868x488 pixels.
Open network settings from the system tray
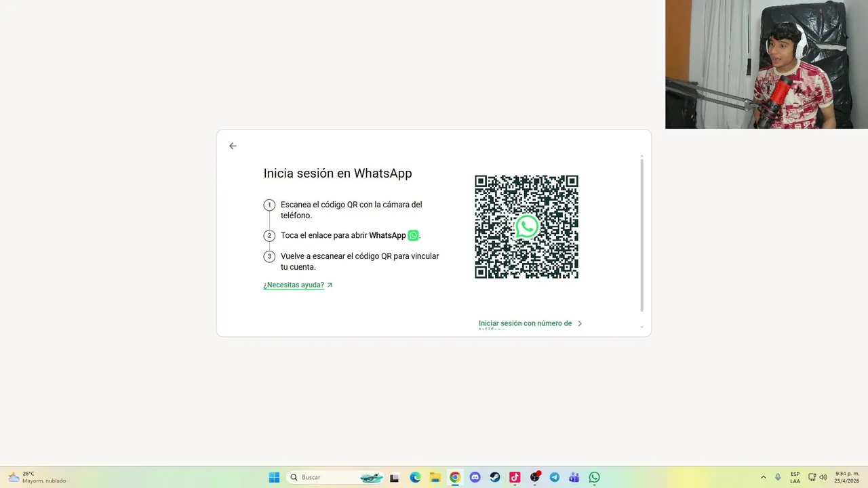(812, 477)
